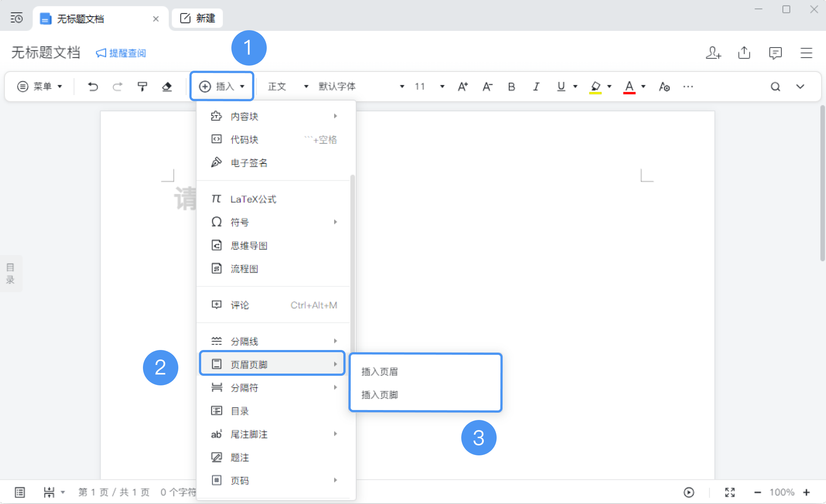Viewport: 826px width, 504px height.
Task: Click the page layout icon in status bar
Action: (x=20, y=492)
